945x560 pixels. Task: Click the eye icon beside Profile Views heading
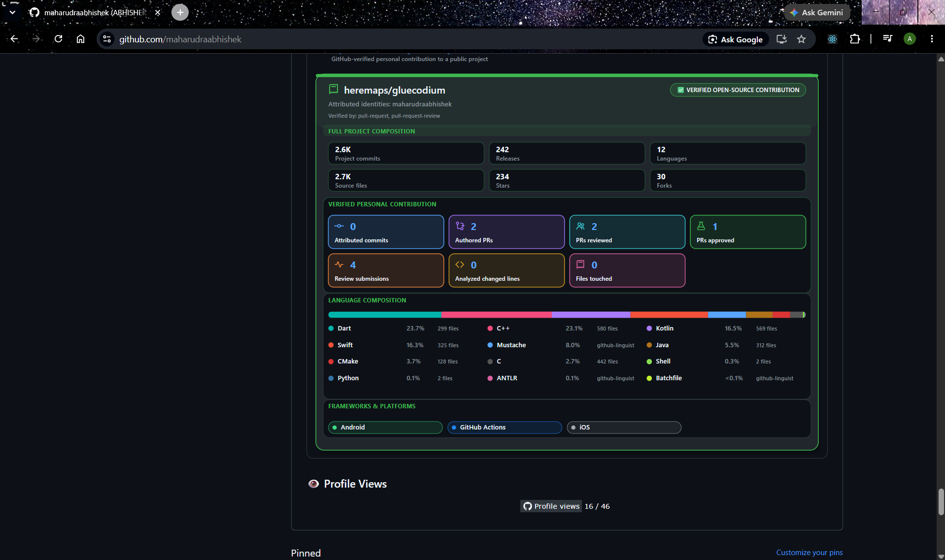click(313, 484)
